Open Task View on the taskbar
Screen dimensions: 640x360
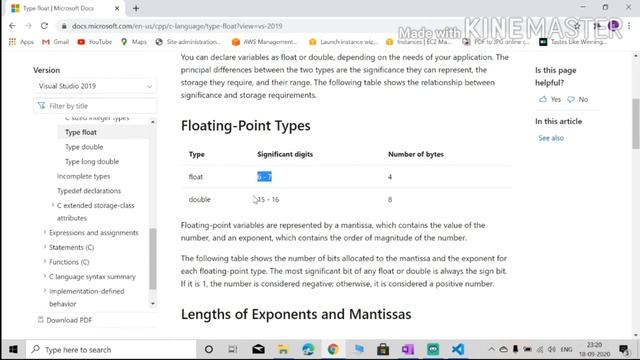coord(233,349)
